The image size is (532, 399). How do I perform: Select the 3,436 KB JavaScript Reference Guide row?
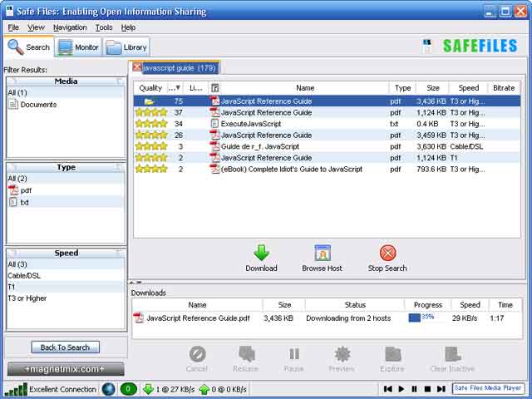click(327, 101)
